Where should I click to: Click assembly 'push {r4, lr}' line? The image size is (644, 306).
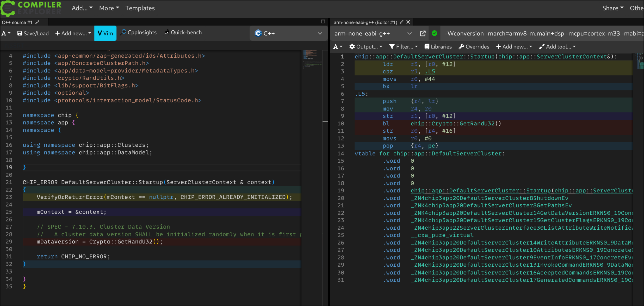click(410, 101)
